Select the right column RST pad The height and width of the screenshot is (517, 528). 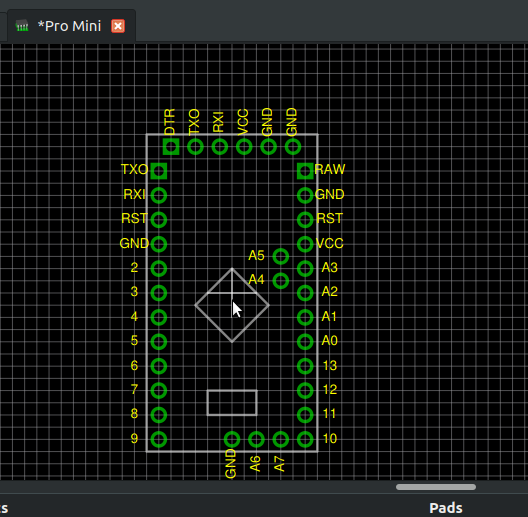coord(305,220)
